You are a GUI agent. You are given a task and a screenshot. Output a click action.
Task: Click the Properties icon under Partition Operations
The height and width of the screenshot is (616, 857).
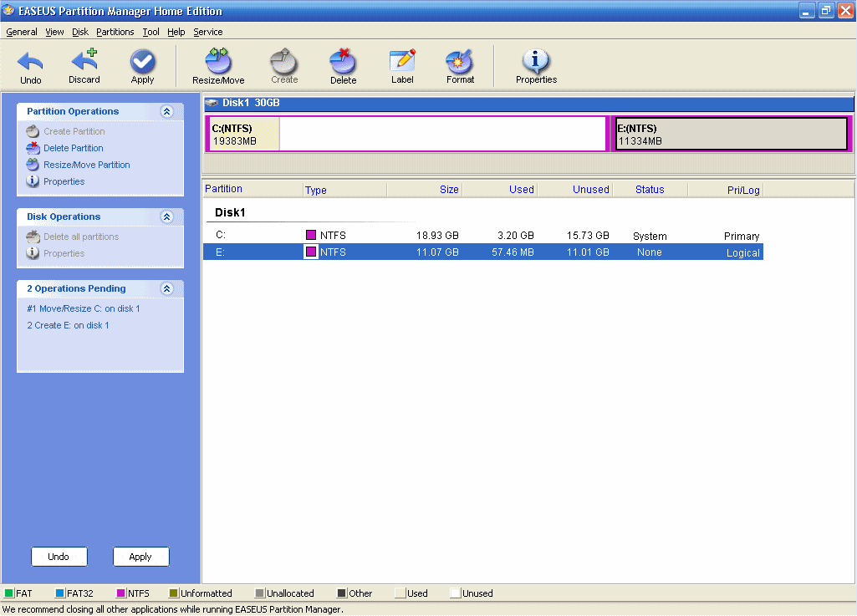point(33,181)
